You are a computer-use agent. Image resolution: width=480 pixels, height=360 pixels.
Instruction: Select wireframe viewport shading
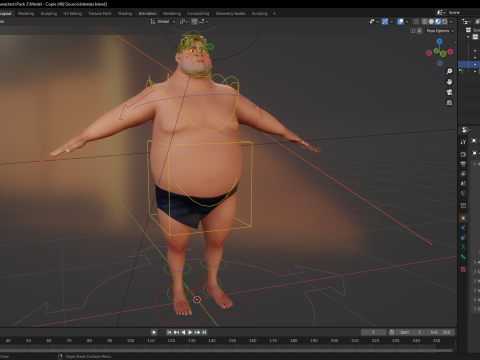click(x=425, y=21)
